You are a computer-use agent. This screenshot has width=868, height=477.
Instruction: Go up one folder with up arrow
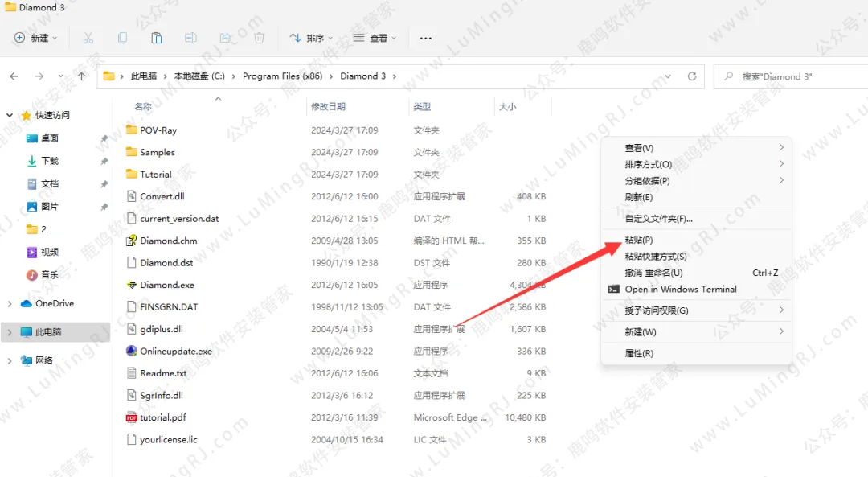click(81, 76)
